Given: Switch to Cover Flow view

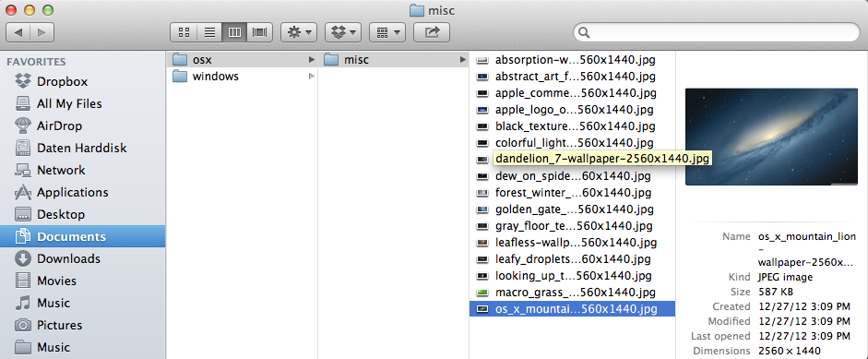Looking at the screenshot, I should (x=259, y=32).
